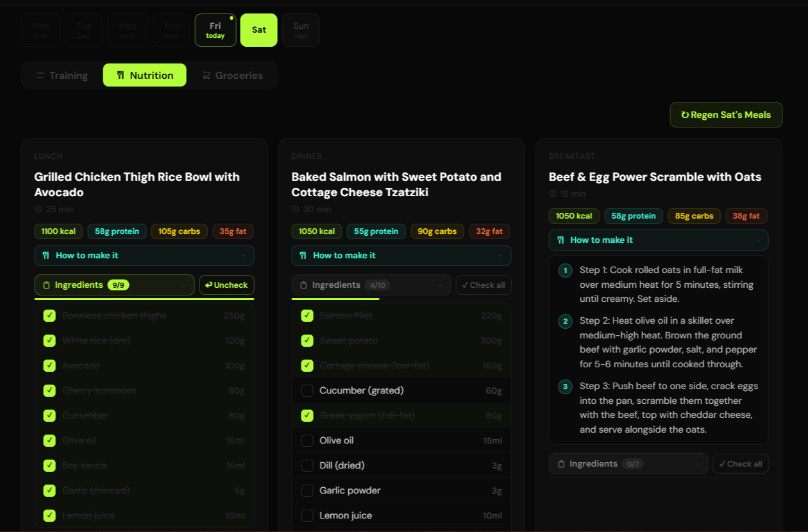Uncheck Boneless chicken thighs
The width and height of the screenshot is (808, 532).
tap(49, 315)
